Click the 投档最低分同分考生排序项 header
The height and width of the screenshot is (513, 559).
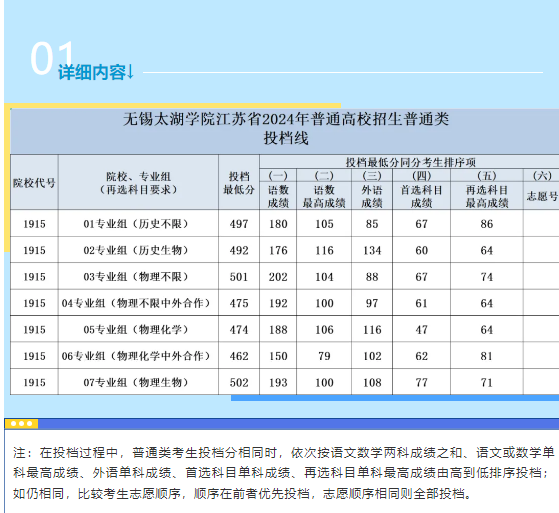tap(410, 163)
